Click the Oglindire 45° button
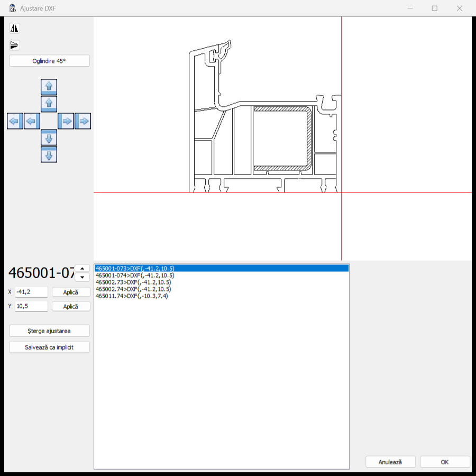476x476 pixels. [49, 61]
